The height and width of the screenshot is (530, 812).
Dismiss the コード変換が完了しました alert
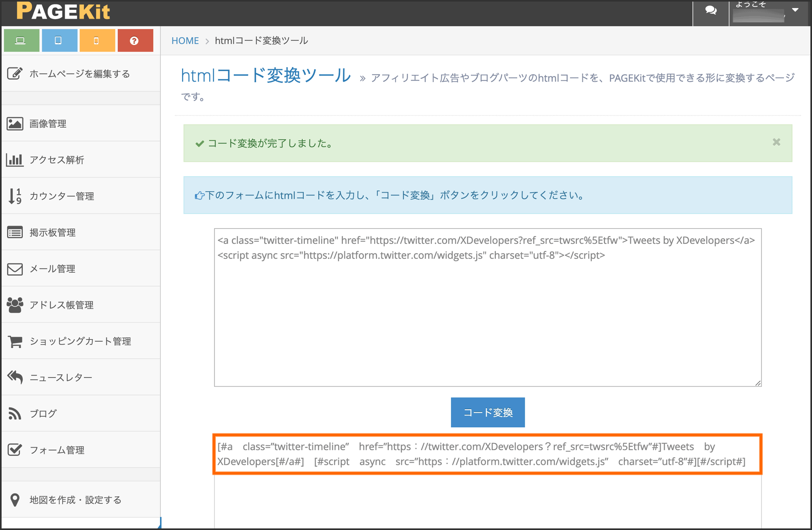tap(777, 142)
